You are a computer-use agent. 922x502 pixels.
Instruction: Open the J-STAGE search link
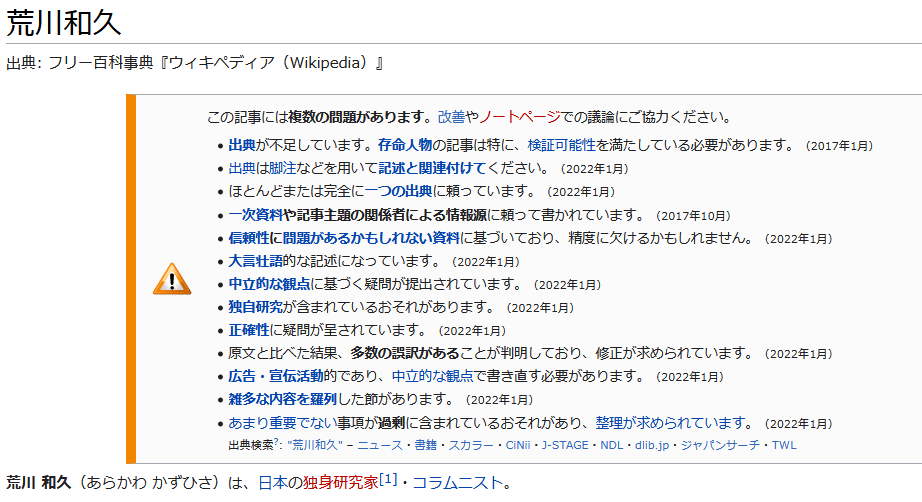tap(565, 445)
